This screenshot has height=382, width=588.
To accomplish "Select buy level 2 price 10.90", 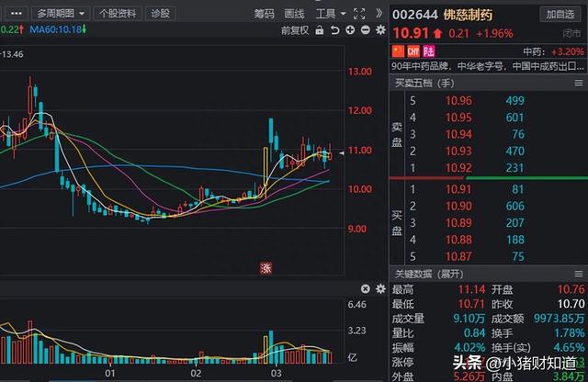I will point(458,206).
